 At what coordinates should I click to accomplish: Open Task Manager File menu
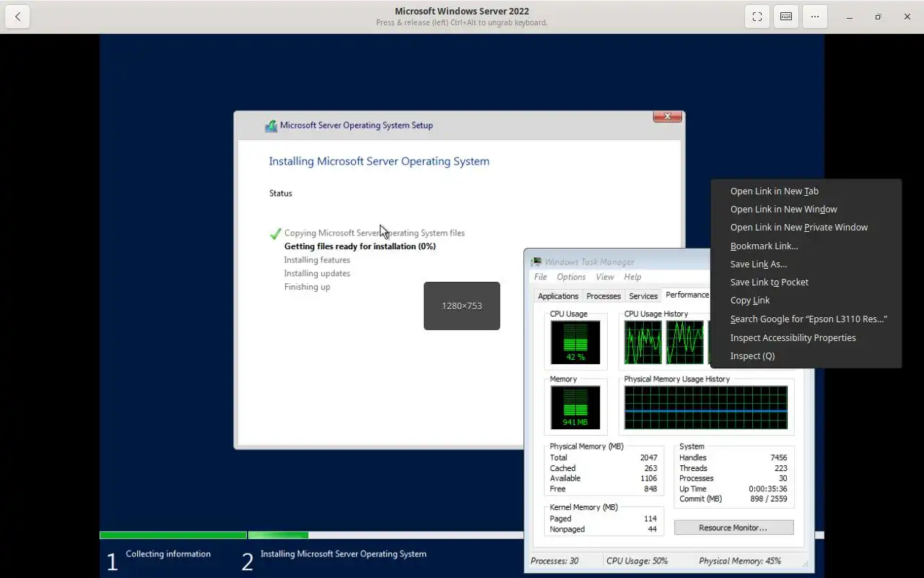[x=540, y=277]
